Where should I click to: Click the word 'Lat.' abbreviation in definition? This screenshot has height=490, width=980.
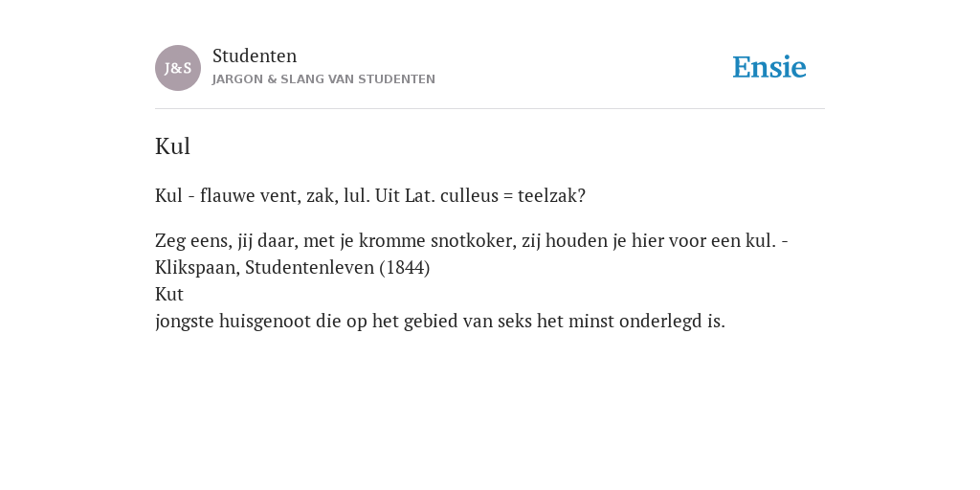tap(420, 196)
